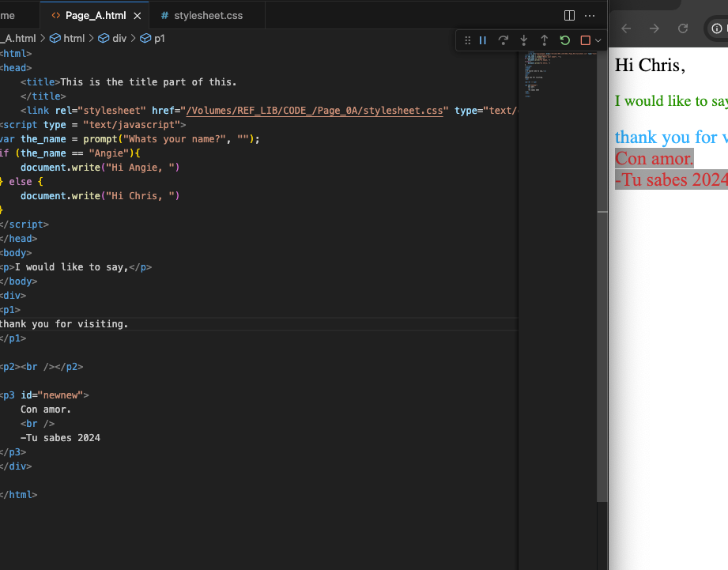Click the green 'I would like to' text
Viewport: 728px width, 570px height.
pos(671,101)
